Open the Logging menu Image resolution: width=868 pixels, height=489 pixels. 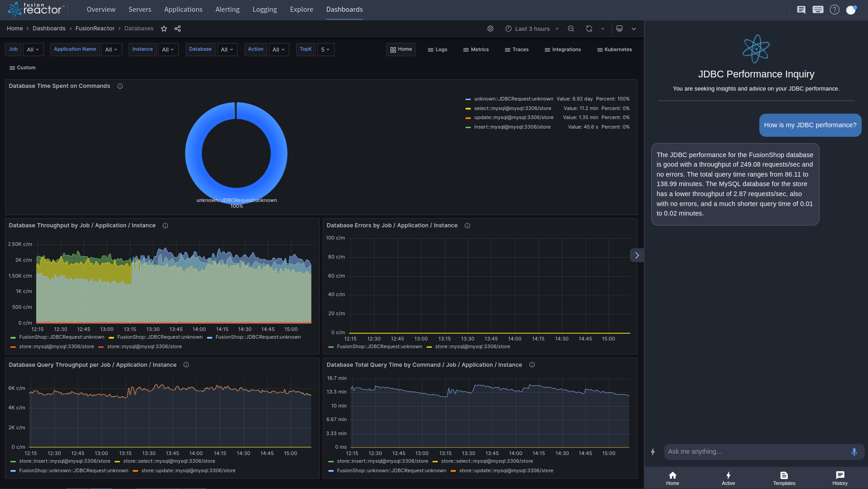coord(265,10)
